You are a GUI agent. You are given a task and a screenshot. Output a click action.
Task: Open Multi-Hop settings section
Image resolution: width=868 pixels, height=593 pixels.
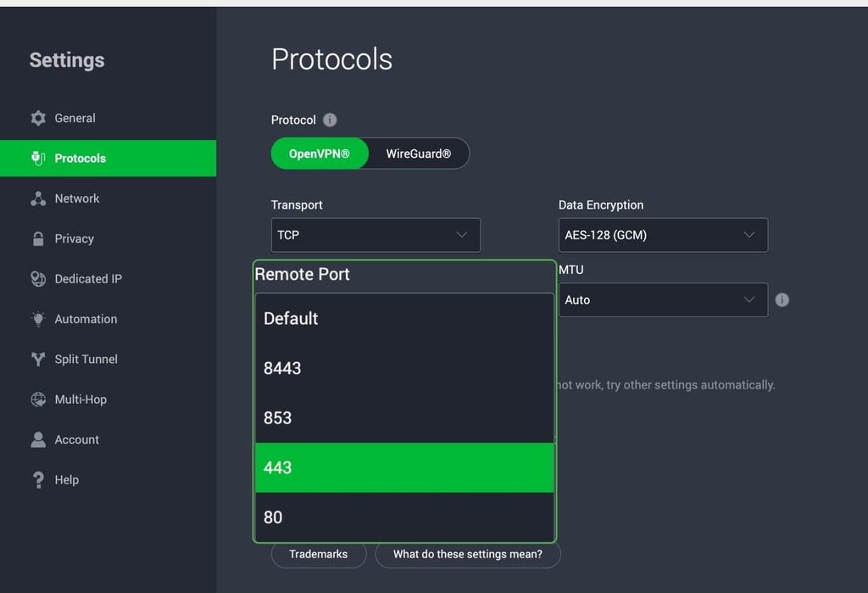coord(108,400)
